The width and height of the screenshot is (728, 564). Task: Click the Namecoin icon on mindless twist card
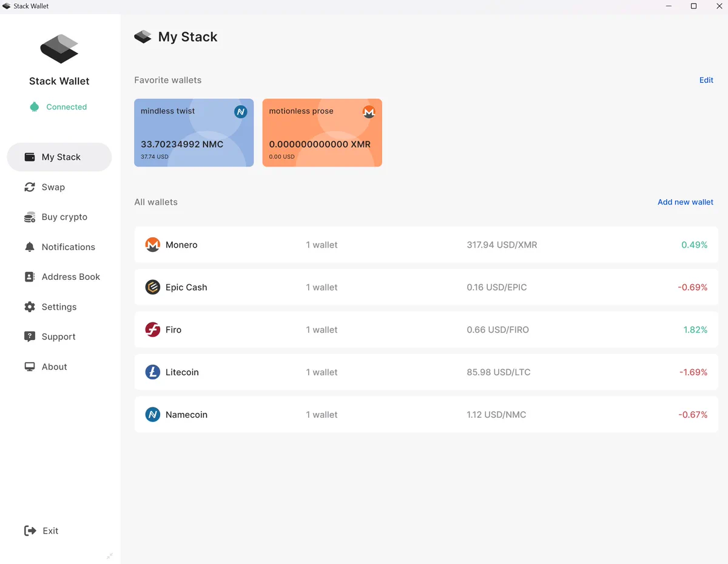[241, 112]
